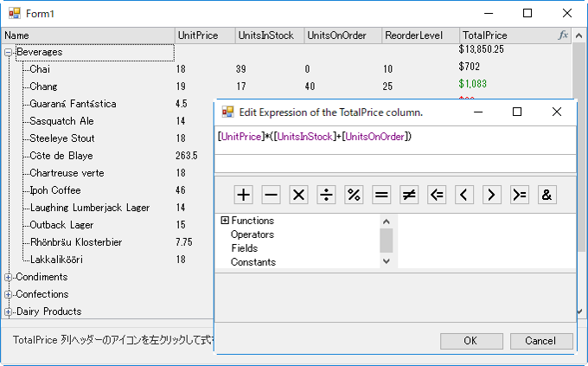Screen dimensions: 588x366
Task: Expand the Functions node
Action: (x=224, y=221)
